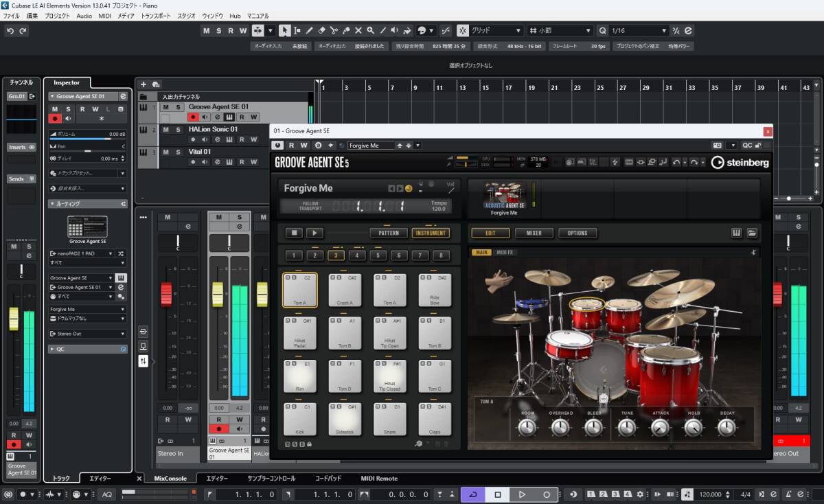The width and height of the screenshot is (824, 504).
Task: Click the PATTERN mode button
Action: coord(388,233)
